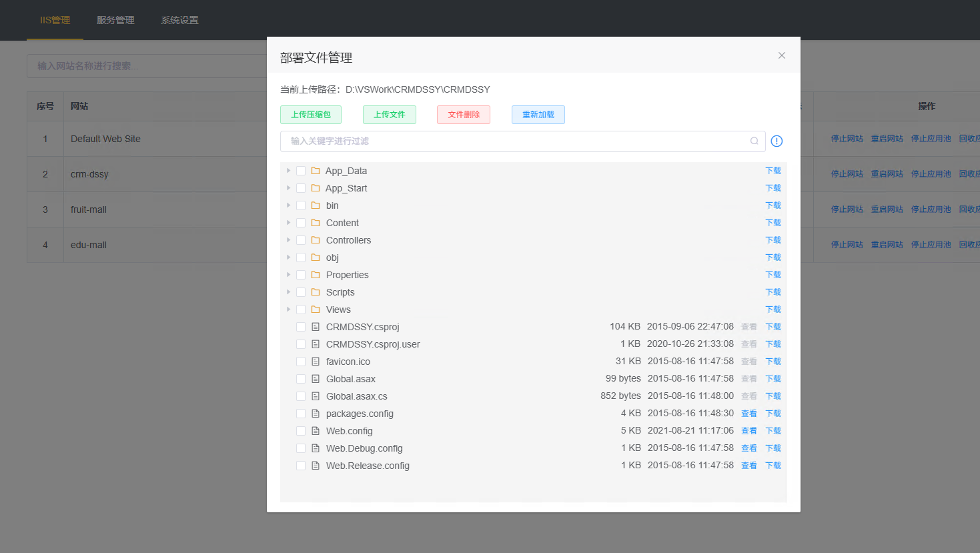
Task: Expand the App_Start folder
Action: tap(288, 188)
